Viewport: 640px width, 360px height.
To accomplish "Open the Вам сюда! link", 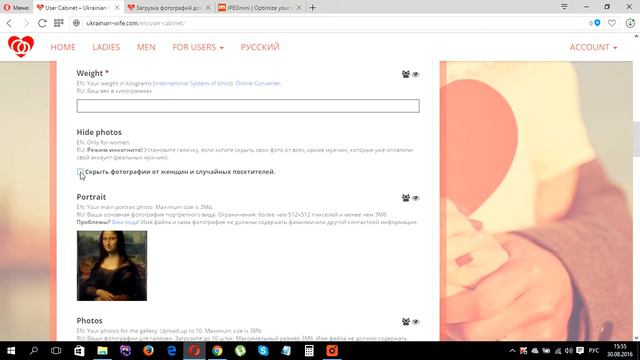I will (125, 222).
